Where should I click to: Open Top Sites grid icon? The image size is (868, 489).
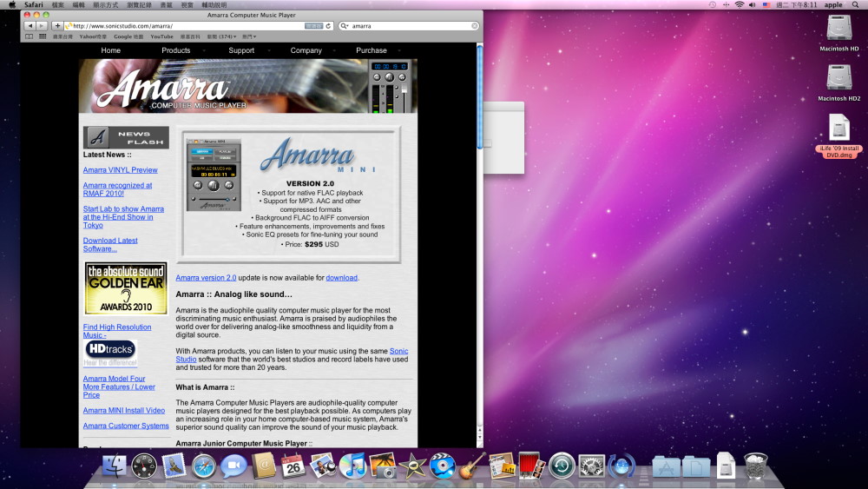click(43, 36)
